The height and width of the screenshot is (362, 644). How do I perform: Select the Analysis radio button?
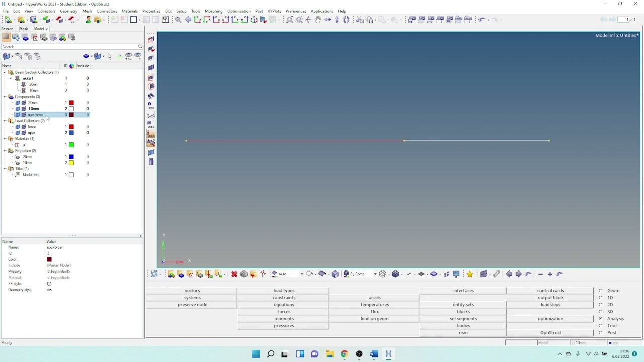click(600, 319)
